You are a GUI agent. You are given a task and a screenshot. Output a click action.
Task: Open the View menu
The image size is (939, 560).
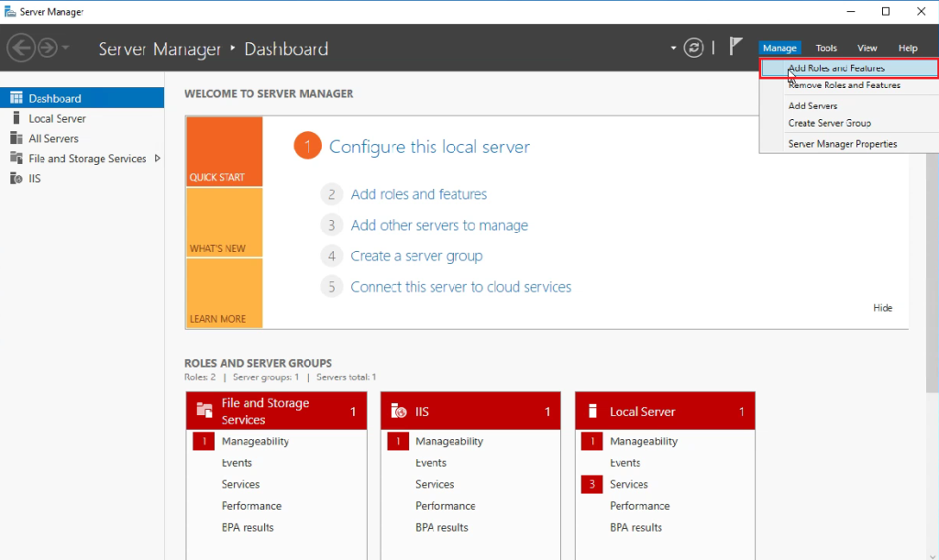click(x=867, y=48)
